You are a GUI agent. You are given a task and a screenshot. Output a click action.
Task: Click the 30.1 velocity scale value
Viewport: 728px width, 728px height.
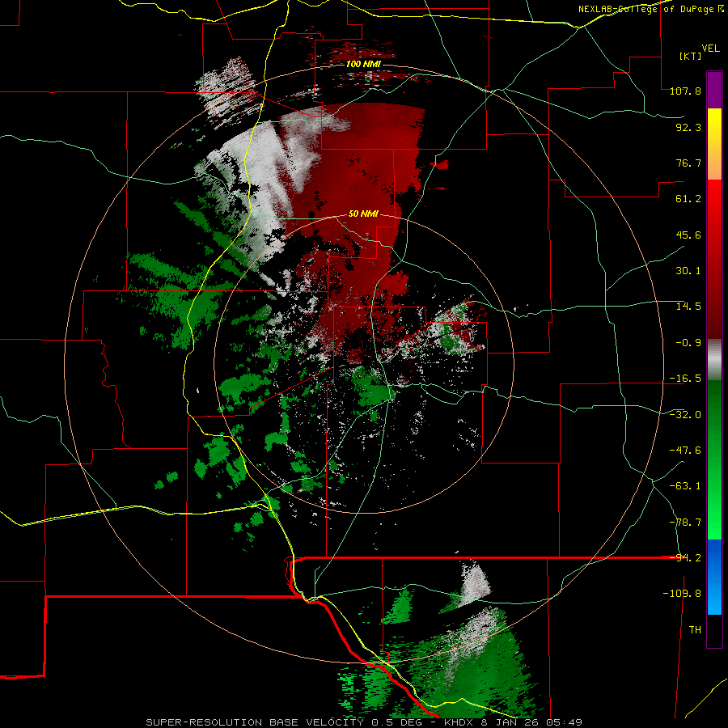tap(688, 271)
